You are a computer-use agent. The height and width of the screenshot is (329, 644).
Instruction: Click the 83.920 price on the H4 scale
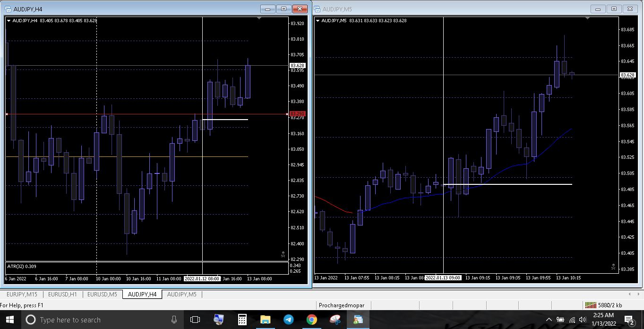tap(298, 23)
